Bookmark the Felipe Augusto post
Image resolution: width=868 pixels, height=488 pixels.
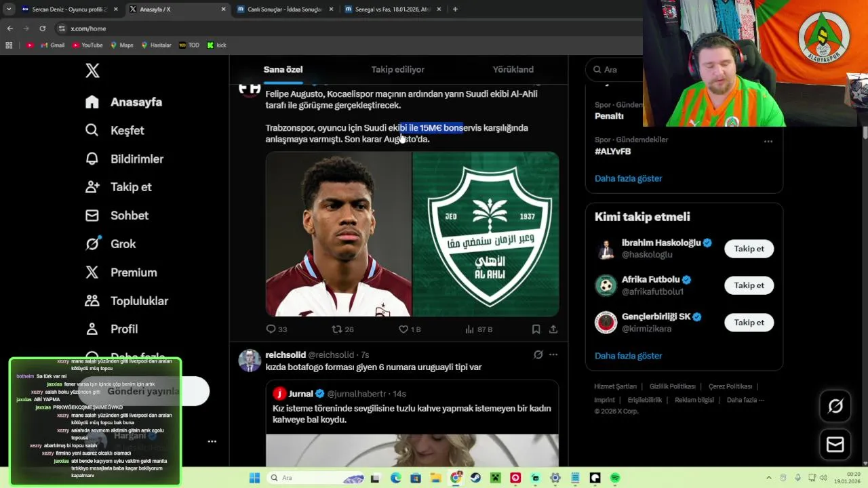click(x=536, y=329)
